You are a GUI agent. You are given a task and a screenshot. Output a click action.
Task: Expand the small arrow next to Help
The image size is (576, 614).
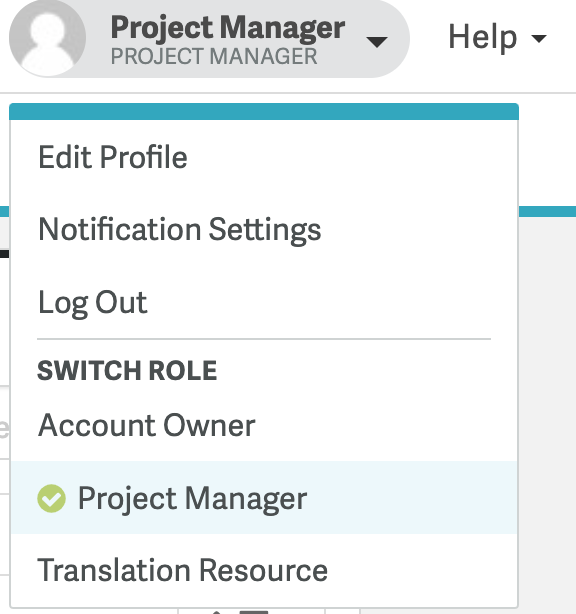tap(539, 38)
